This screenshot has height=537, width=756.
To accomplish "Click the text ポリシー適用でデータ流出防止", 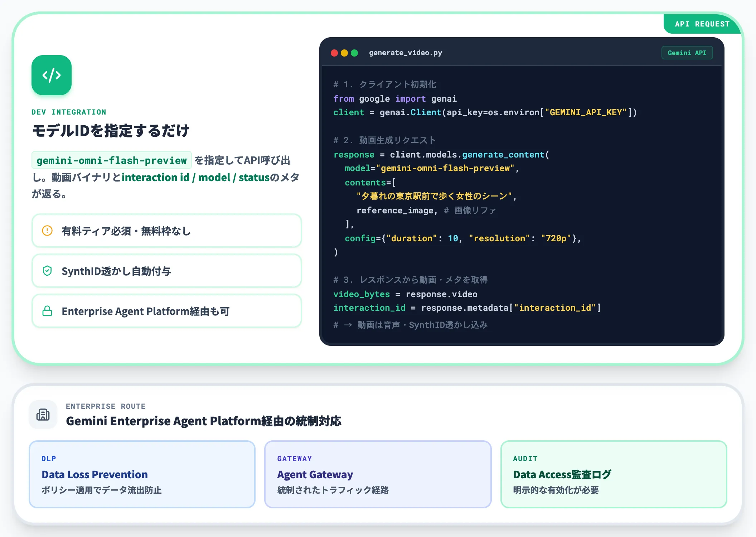I will 102,490.
